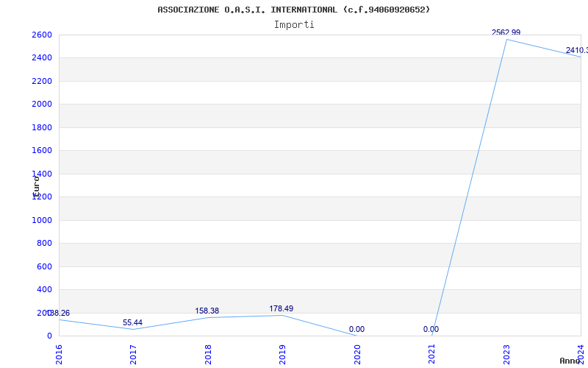The image size is (588, 368).
Task: Click the 0.00 label above 2020
Action: [x=356, y=329]
